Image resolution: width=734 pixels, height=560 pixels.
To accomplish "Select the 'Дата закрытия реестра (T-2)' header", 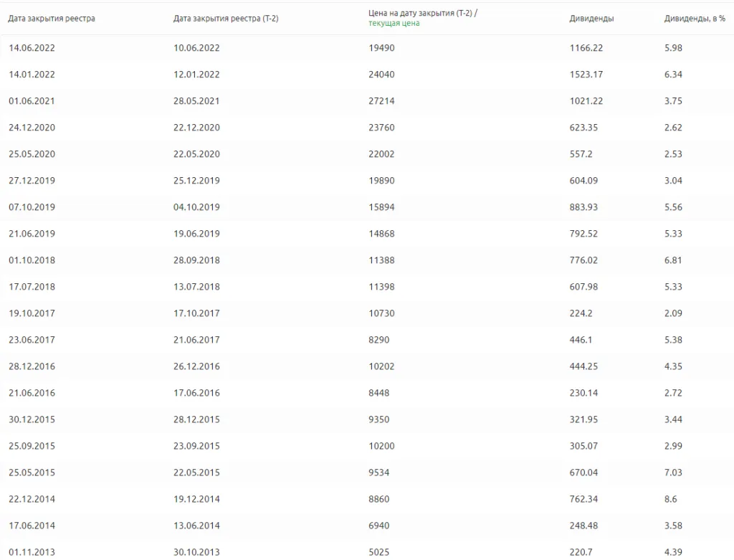I will (x=226, y=18).
